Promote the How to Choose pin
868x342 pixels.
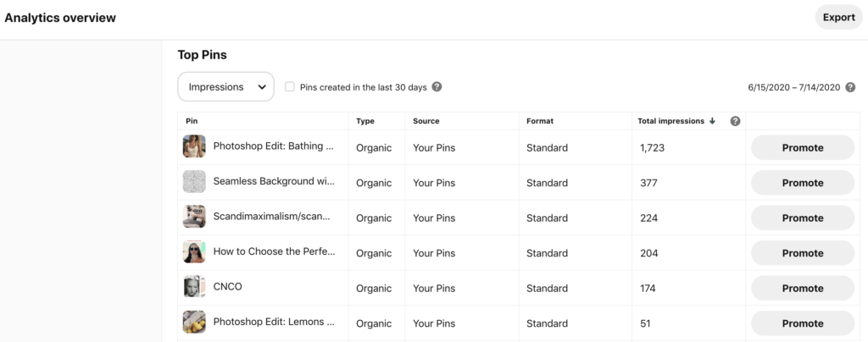[802, 253]
